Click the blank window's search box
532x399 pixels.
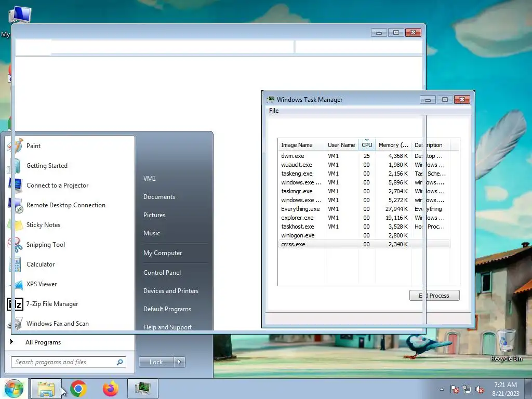tap(358, 46)
